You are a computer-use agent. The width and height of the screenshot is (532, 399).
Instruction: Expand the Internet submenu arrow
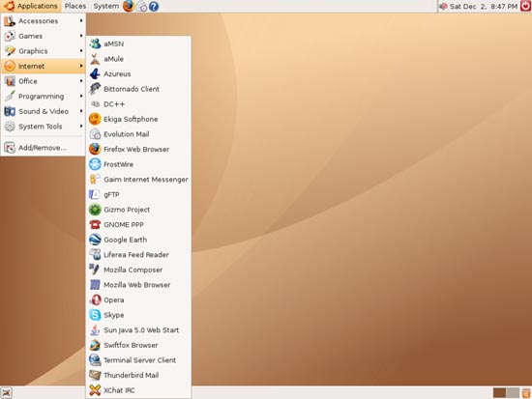coord(81,66)
